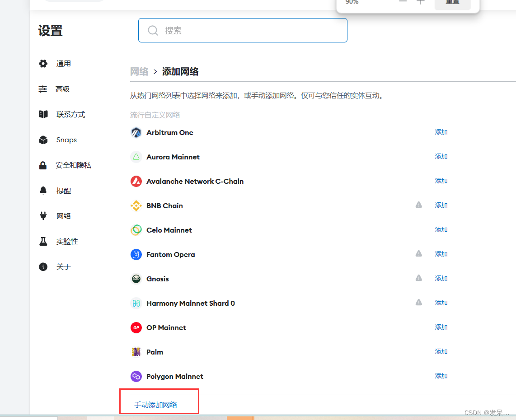Add the Arbitrum One network
Viewport: 516px width, 420px height.
point(441,132)
